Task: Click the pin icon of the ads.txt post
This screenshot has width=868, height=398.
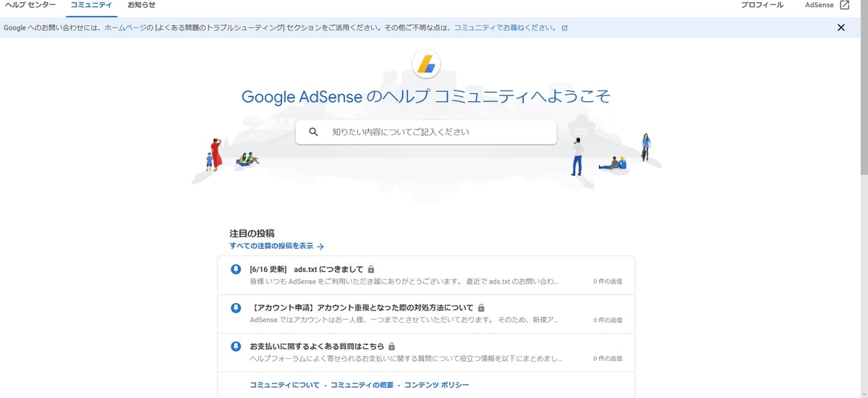Action: pos(235,269)
